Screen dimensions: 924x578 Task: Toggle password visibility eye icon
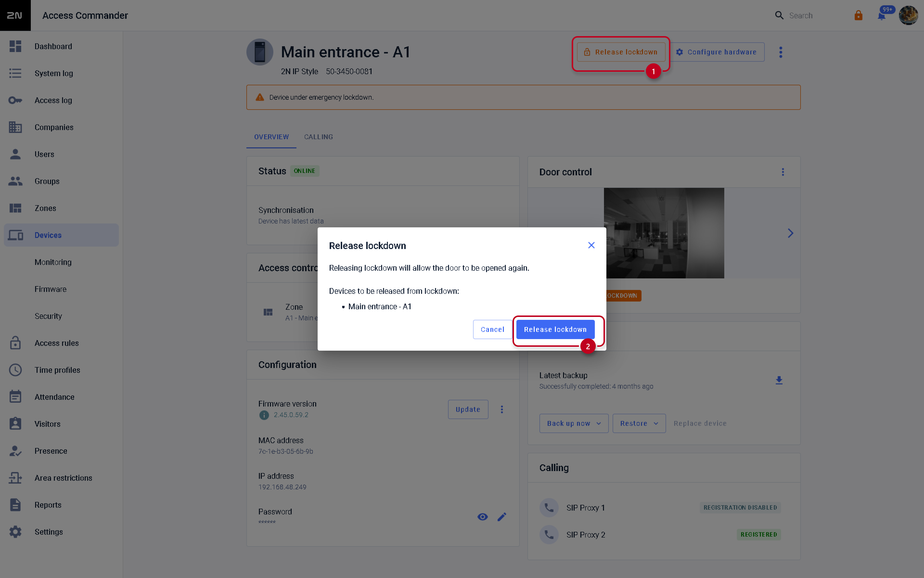point(483,517)
